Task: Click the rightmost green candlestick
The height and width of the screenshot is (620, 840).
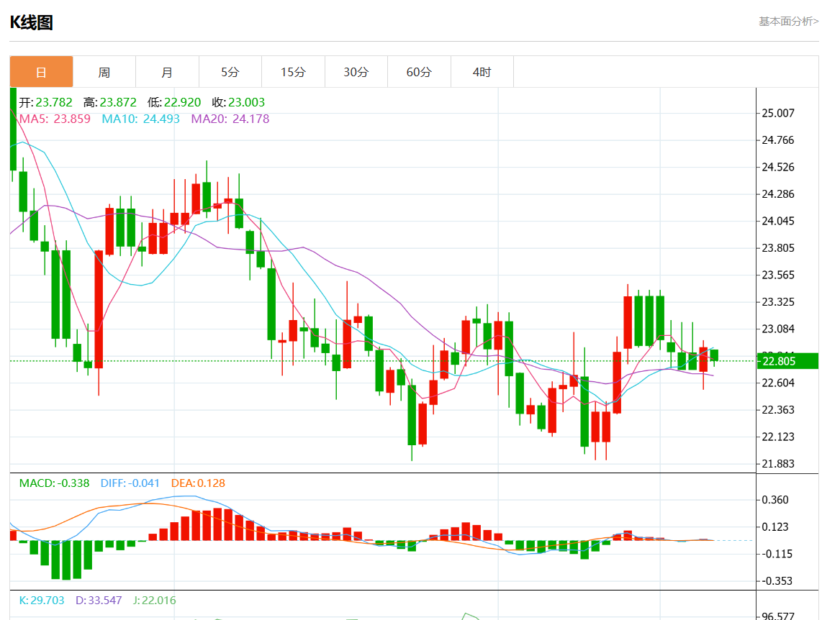Action: click(x=714, y=355)
